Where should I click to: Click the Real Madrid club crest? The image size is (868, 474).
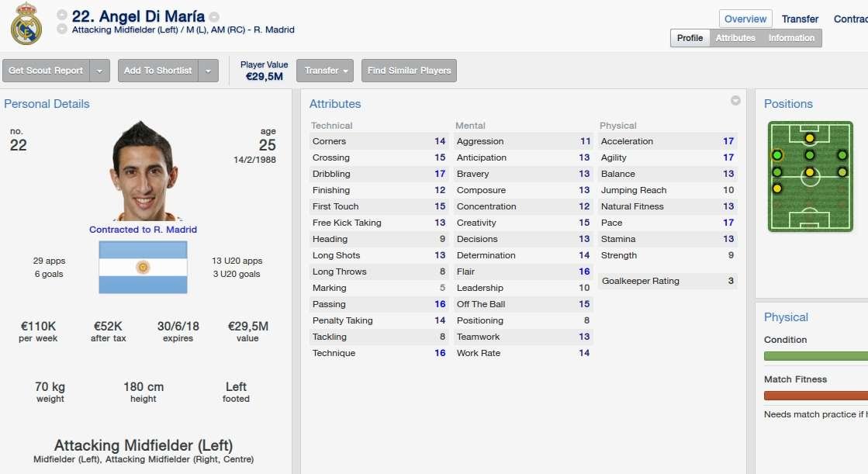click(x=26, y=23)
